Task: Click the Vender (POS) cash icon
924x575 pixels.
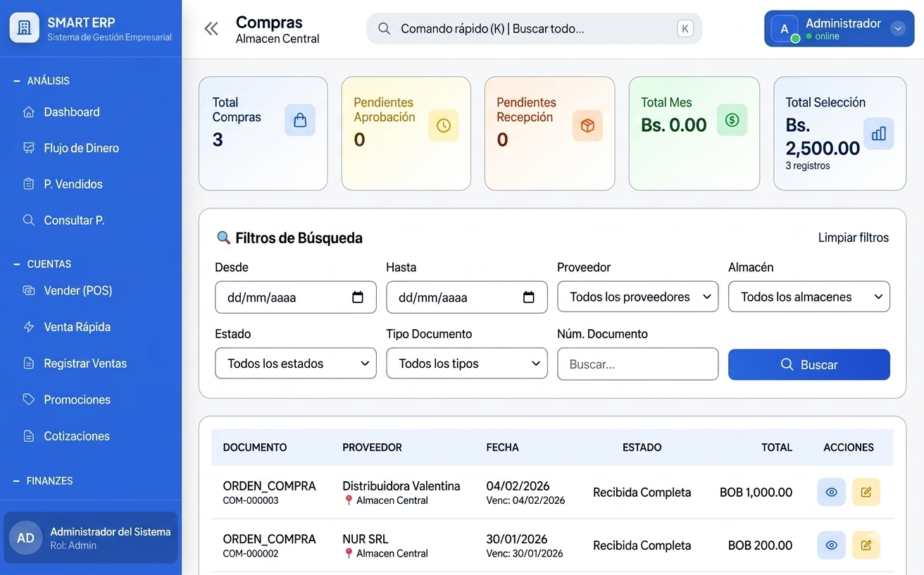Action: (29, 290)
